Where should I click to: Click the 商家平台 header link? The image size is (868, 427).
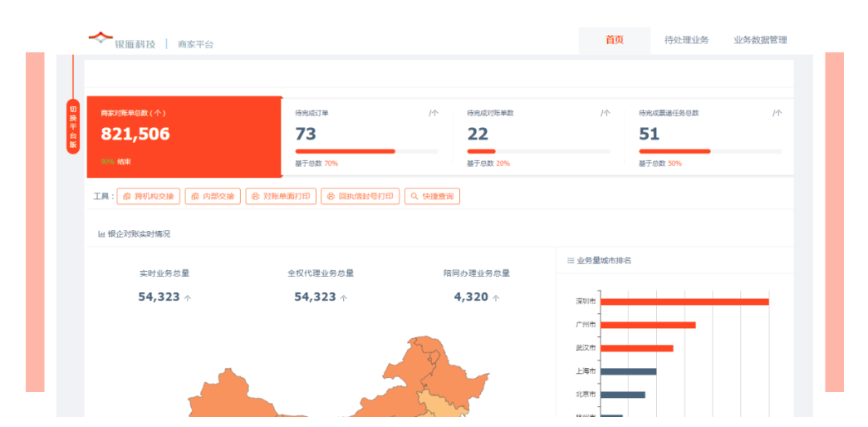195,44
